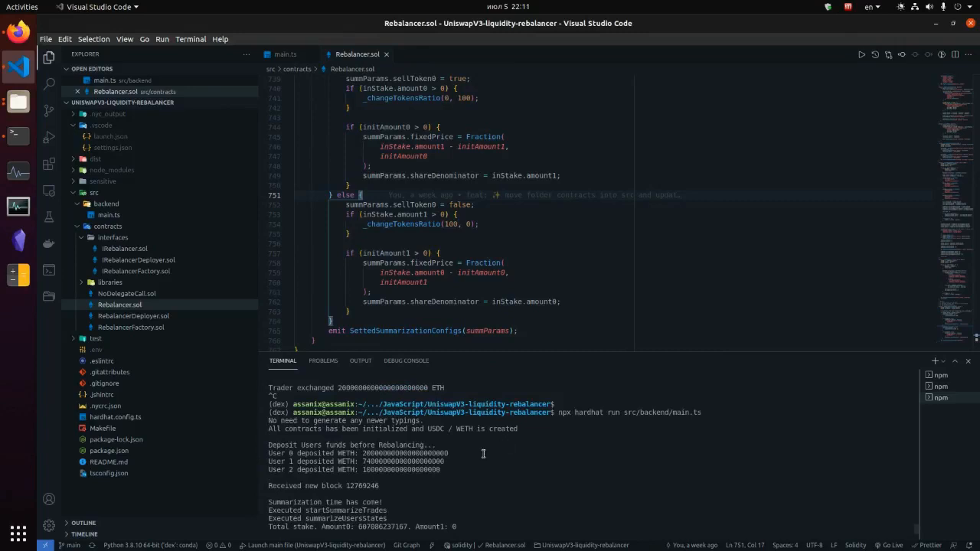This screenshot has width=980, height=551.
Task: Open Explorer panel more actions ellipsis
Action: click(x=247, y=54)
